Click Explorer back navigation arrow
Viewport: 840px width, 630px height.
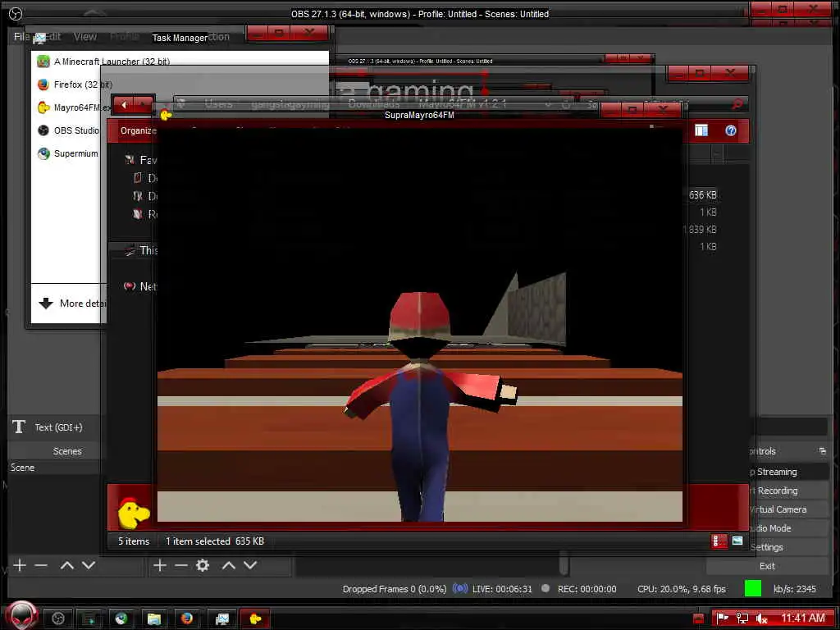point(125,104)
